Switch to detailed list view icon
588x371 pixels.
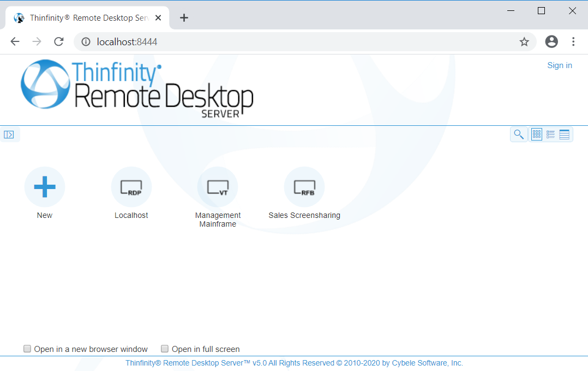pyautogui.click(x=550, y=135)
